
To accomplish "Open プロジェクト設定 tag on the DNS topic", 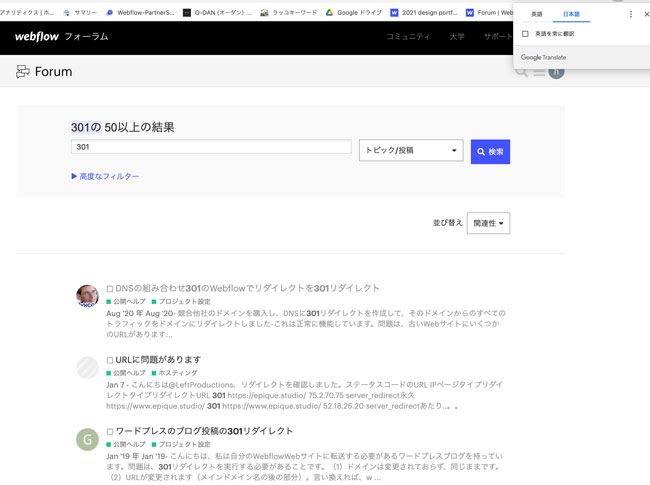I will click(181, 301).
